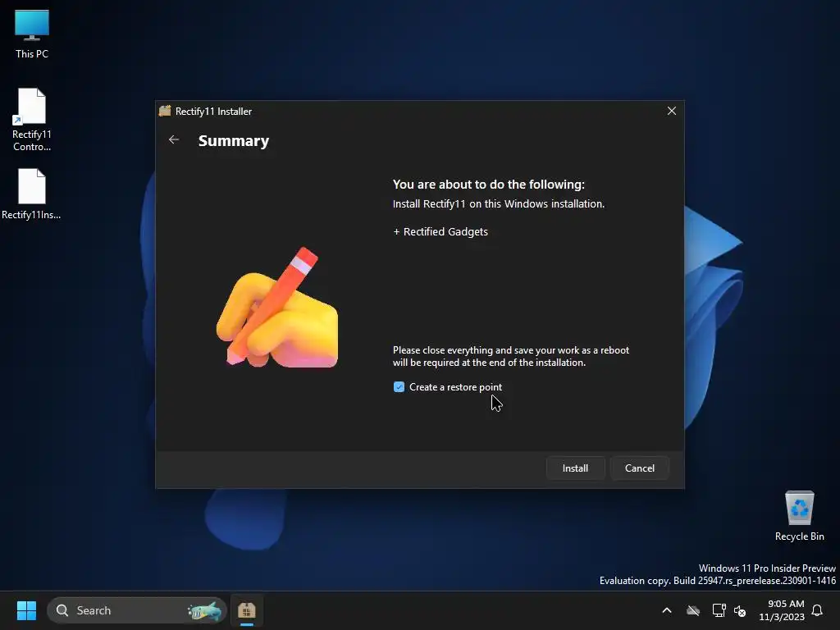This screenshot has width=840, height=630.
Task: Toggle the Create a restore point checkbox
Action: [399, 387]
